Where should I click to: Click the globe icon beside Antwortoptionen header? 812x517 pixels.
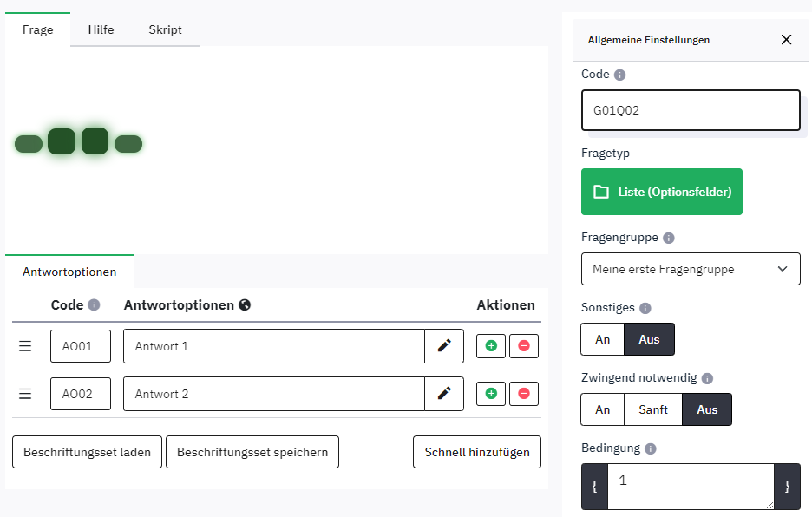[x=245, y=305]
